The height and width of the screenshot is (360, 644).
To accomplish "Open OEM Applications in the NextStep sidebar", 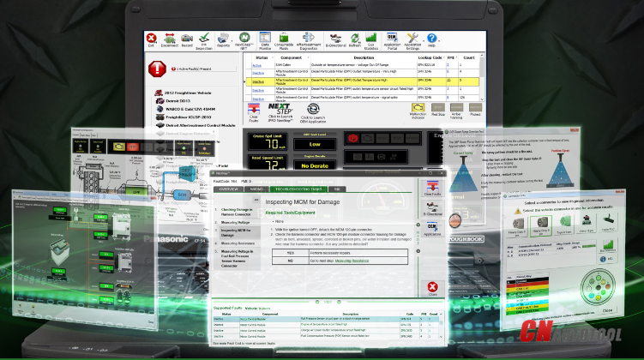I will (x=432, y=229).
